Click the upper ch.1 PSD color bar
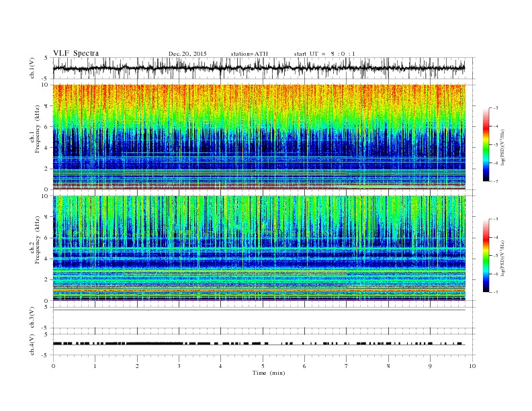The image size is (532, 411). [x=486, y=145]
